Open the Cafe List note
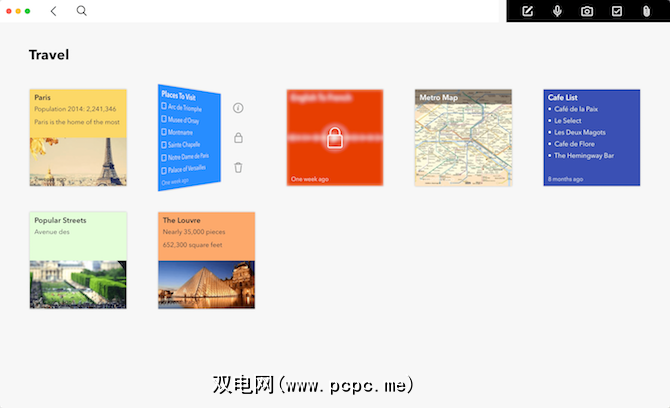The width and height of the screenshot is (670, 408). (x=592, y=138)
